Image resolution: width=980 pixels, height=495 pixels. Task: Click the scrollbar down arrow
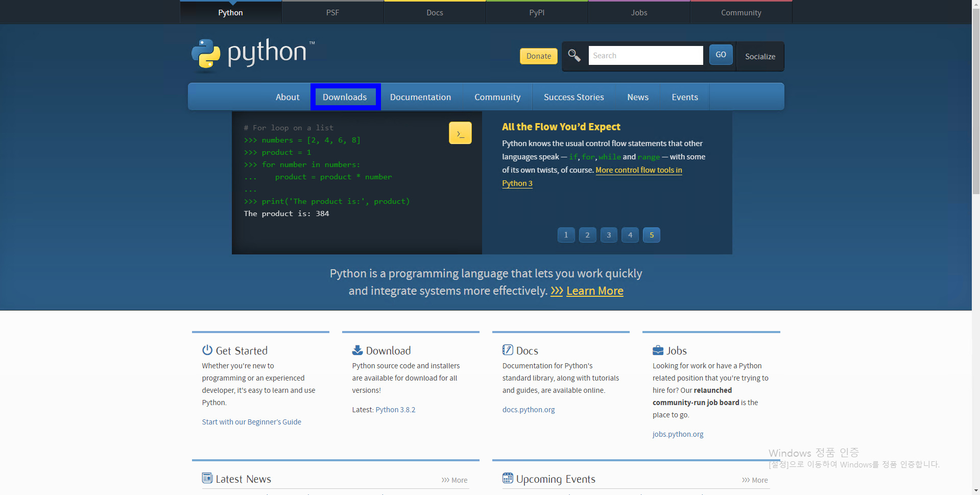tap(976, 491)
